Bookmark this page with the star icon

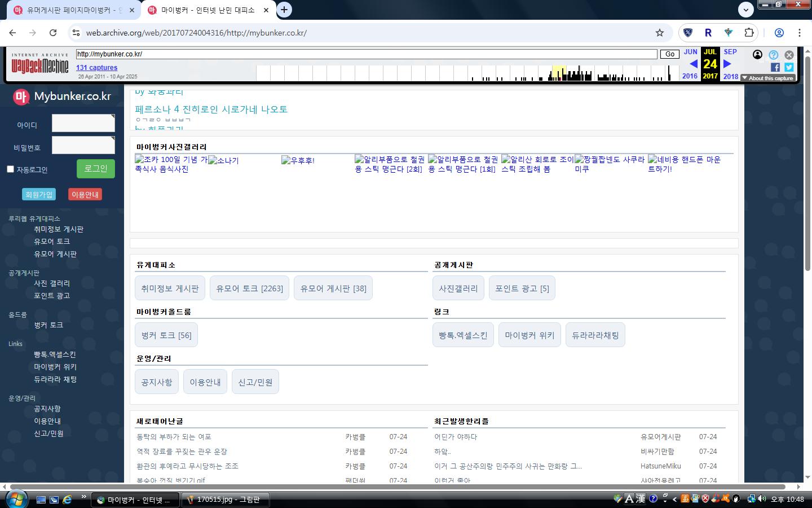(x=660, y=33)
